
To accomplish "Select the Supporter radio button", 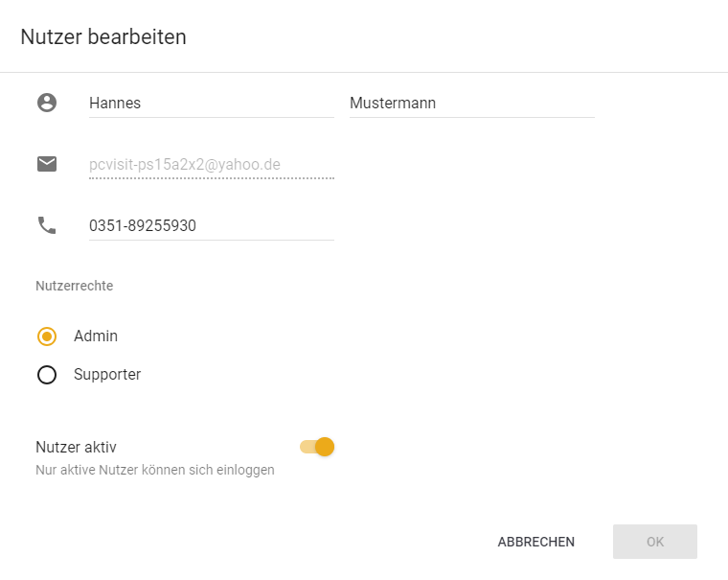I will (47, 375).
